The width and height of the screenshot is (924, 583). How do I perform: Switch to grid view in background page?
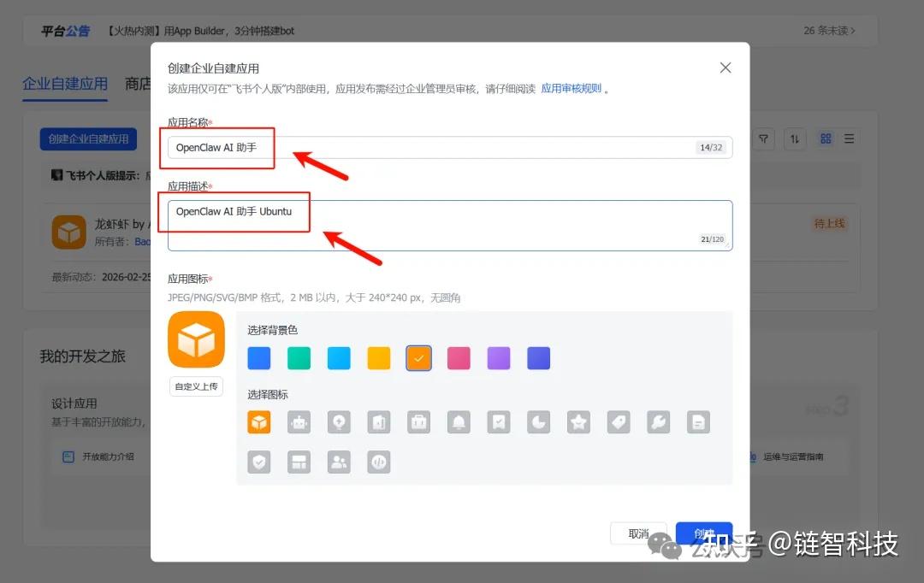tap(826, 139)
